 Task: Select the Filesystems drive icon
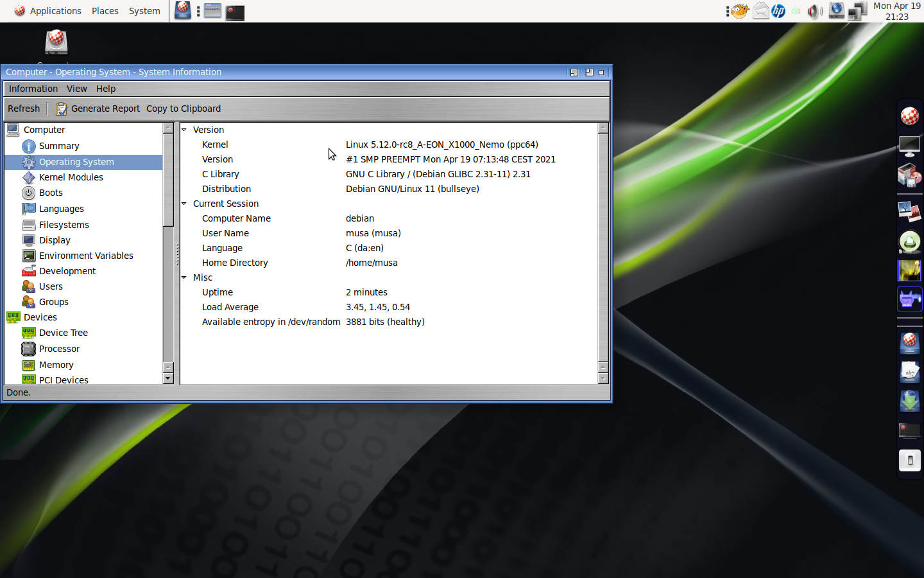pos(28,225)
